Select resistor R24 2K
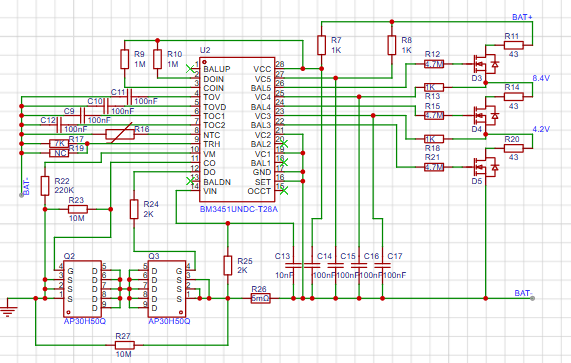 coord(134,209)
